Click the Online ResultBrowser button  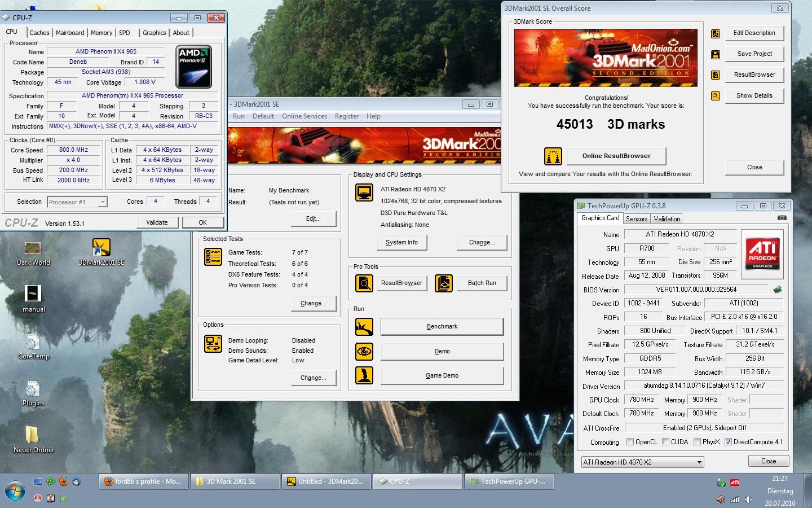pyautogui.click(x=616, y=156)
